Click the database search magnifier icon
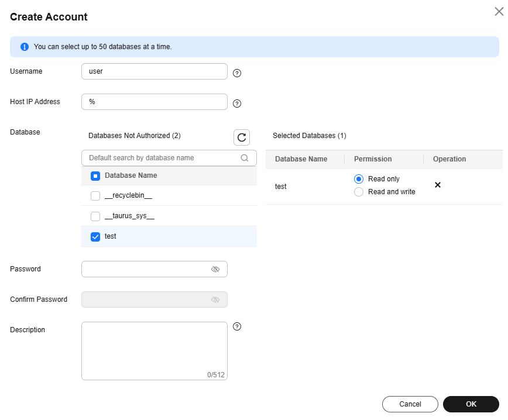 (245, 158)
